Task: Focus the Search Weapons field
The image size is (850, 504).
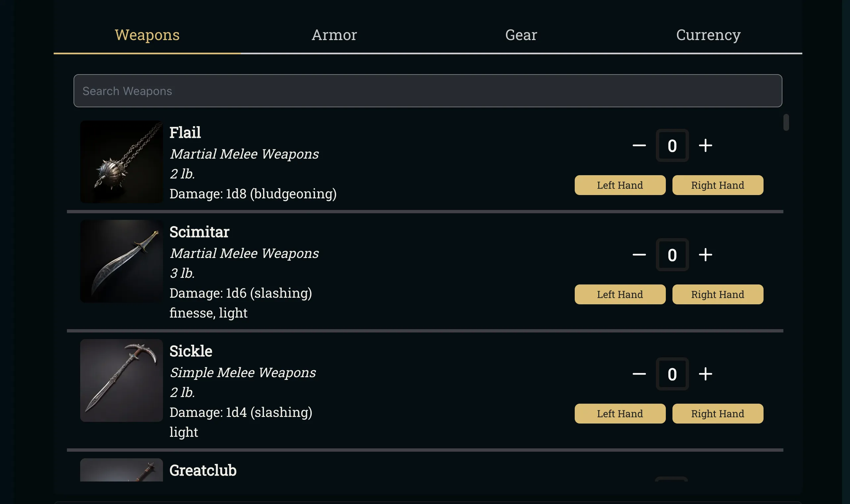Action: tap(428, 91)
